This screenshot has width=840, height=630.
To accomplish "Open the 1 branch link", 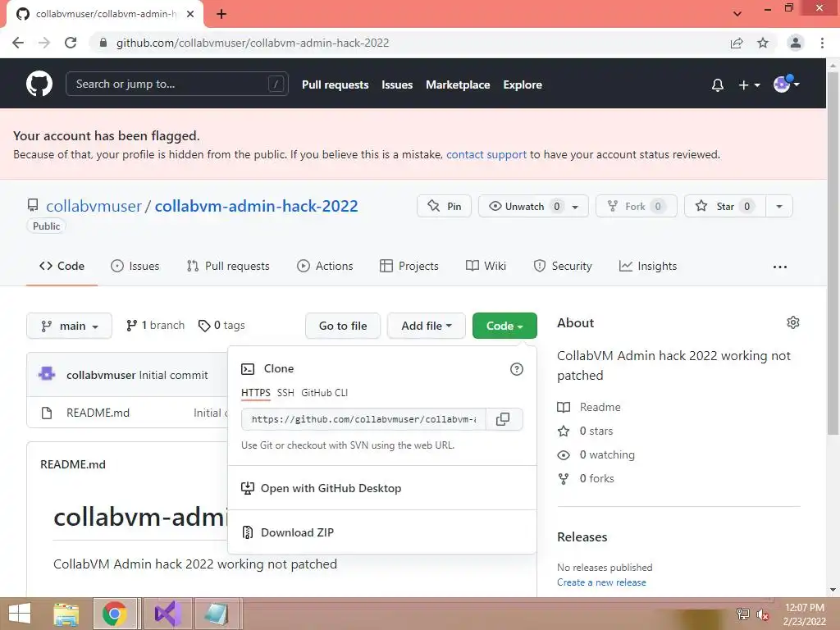I will point(155,325).
